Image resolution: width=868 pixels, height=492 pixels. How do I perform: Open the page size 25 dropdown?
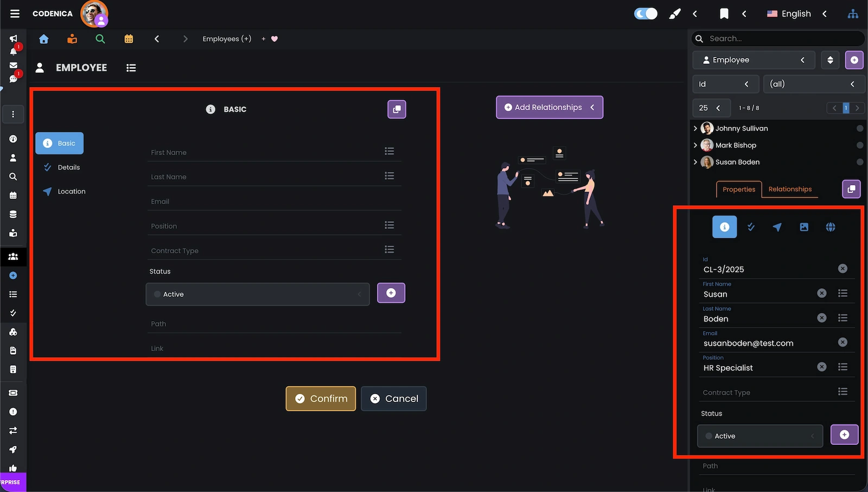[711, 108]
